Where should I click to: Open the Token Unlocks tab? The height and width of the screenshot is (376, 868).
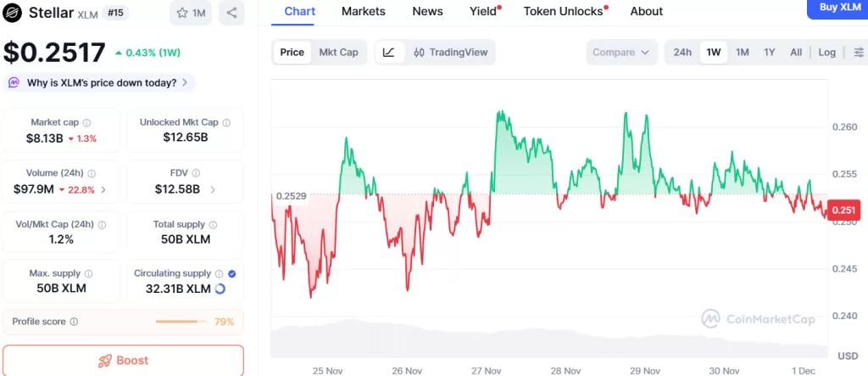pos(563,11)
